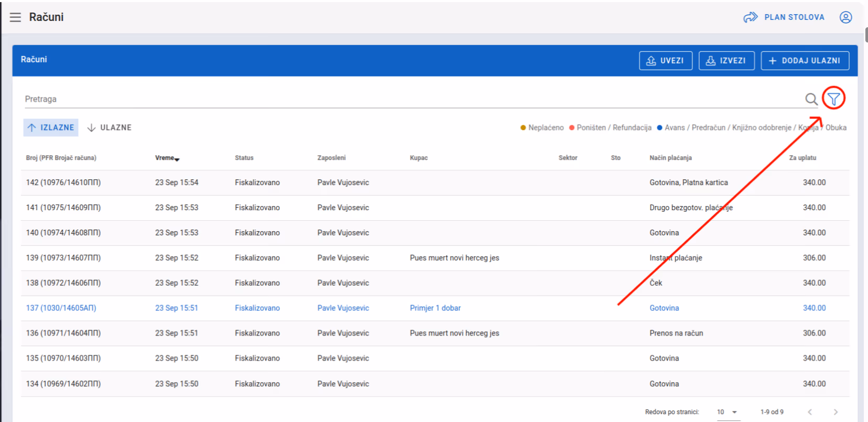
Task: Click the Računi page title
Action: click(x=46, y=17)
